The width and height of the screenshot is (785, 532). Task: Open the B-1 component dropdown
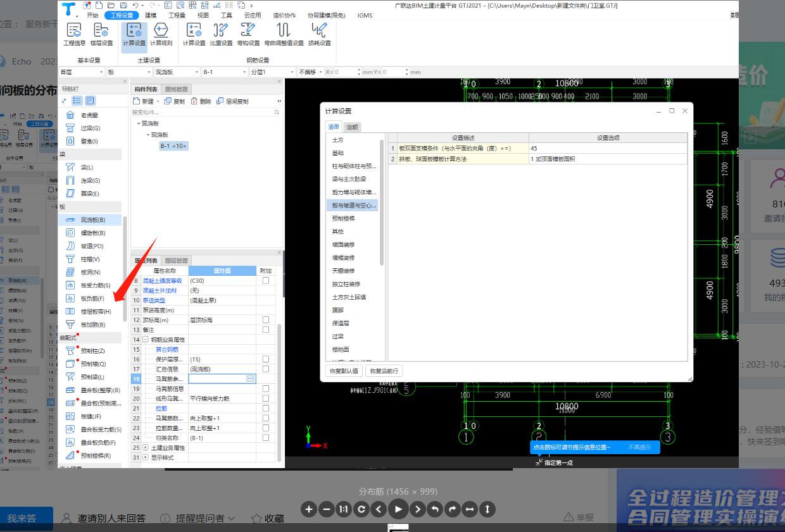pyautogui.click(x=225, y=72)
